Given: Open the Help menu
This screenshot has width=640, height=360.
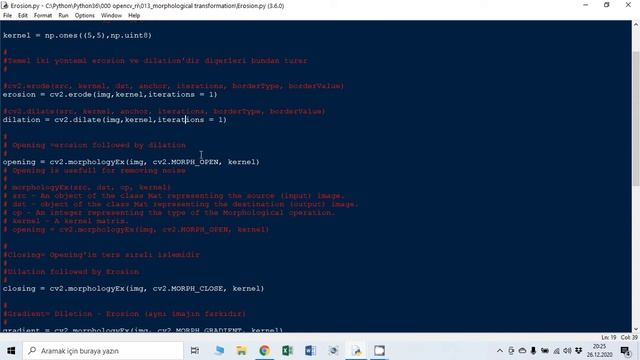Looking at the screenshot, I should [x=134, y=16].
